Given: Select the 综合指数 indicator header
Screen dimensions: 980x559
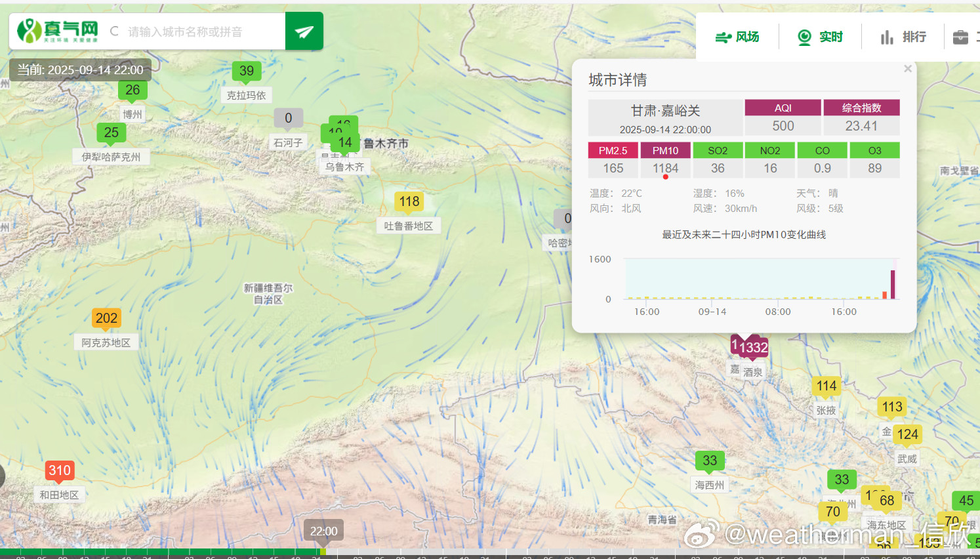Looking at the screenshot, I should pyautogui.click(x=861, y=108).
